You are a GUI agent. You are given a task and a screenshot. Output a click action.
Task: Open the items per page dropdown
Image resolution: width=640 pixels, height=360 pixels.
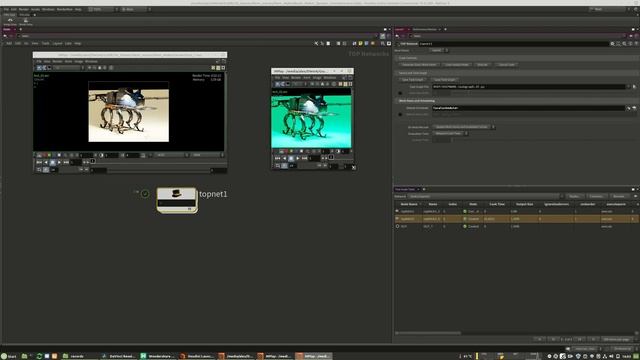pyautogui.click(x=618, y=339)
